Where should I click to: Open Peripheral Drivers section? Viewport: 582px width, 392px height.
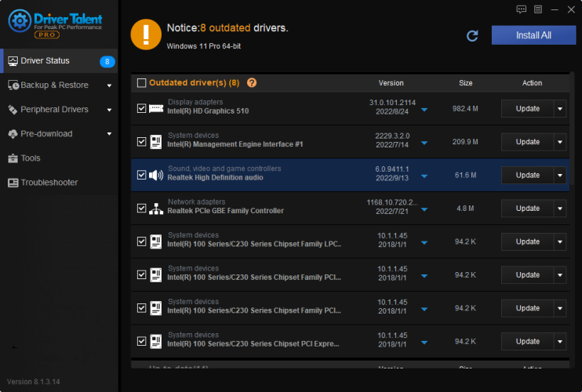tap(59, 110)
